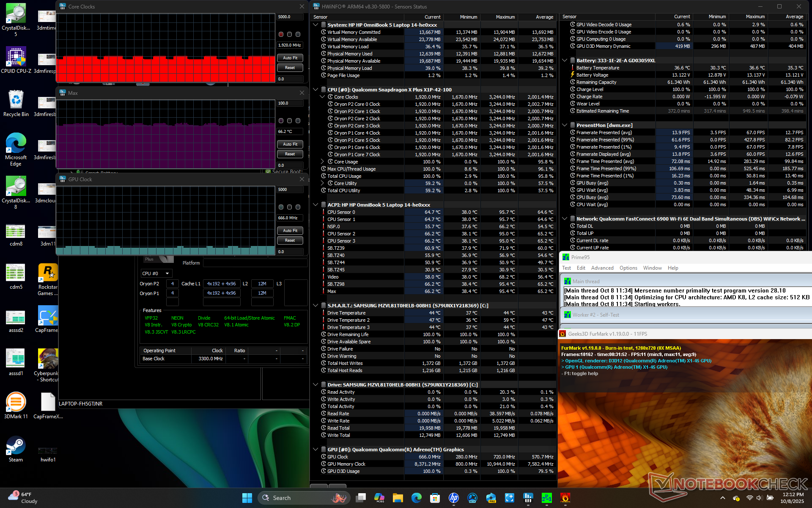Click Prime95 icon in the taskbar

[x=546, y=498]
